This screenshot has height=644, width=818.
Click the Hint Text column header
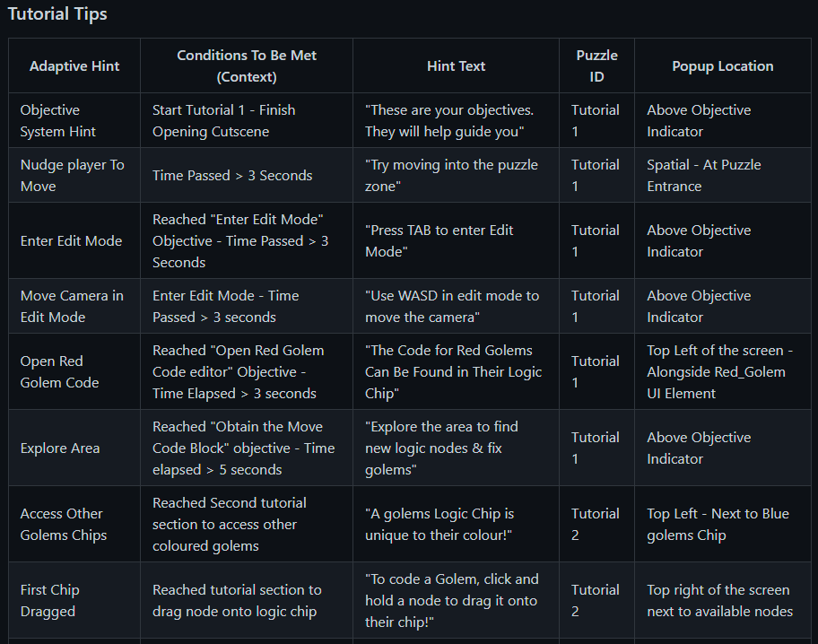(456, 66)
